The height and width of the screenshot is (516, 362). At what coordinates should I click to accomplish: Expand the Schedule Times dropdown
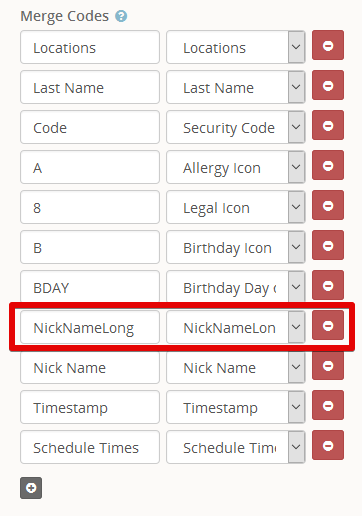(236, 447)
